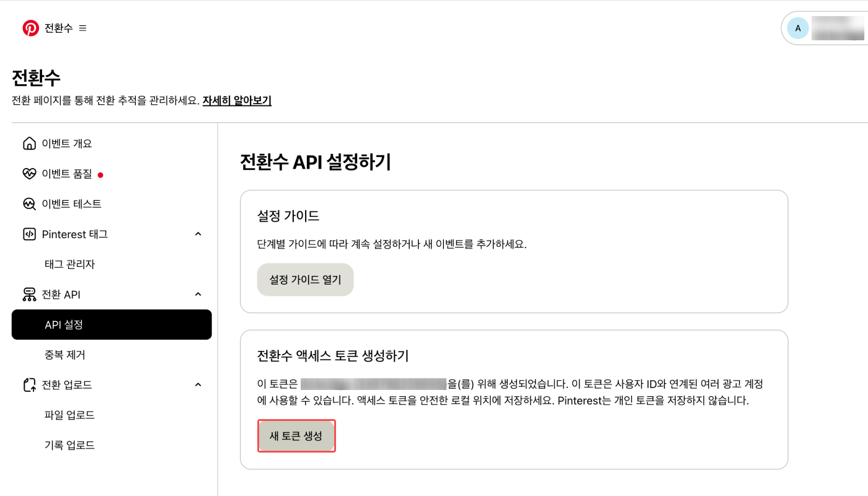This screenshot has height=496, width=868.
Task: Click the code tag icon for Pinterest 태그
Action: (x=29, y=234)
